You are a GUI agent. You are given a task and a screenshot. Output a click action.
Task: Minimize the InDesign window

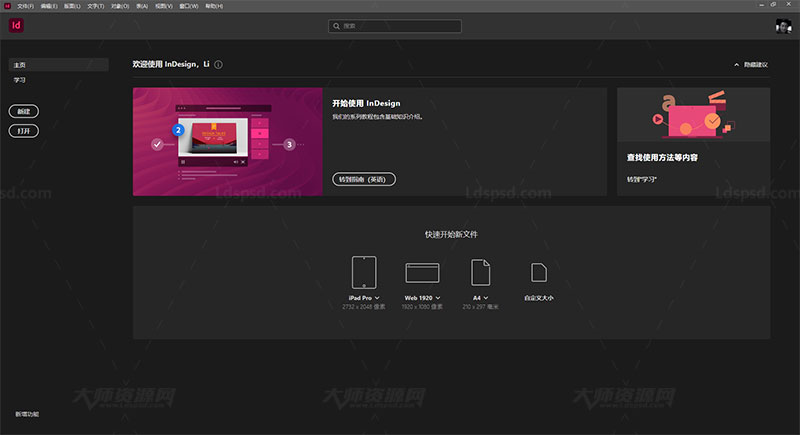pyautogui.click(x=761, y=5)
